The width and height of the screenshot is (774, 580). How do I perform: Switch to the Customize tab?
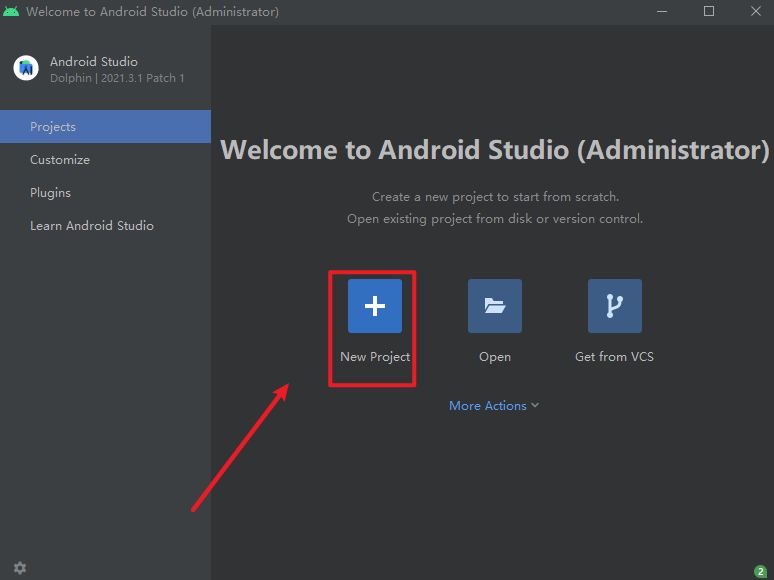[60, 160]
